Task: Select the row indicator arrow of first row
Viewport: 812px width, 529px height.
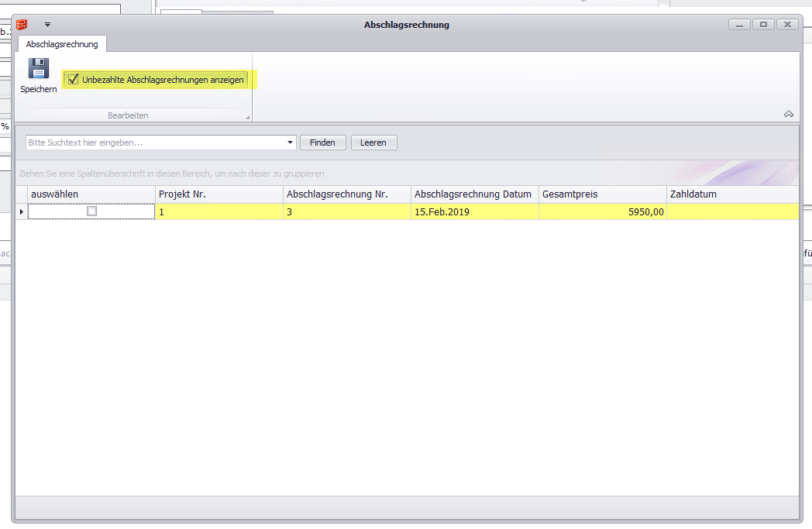Action: 21,211
